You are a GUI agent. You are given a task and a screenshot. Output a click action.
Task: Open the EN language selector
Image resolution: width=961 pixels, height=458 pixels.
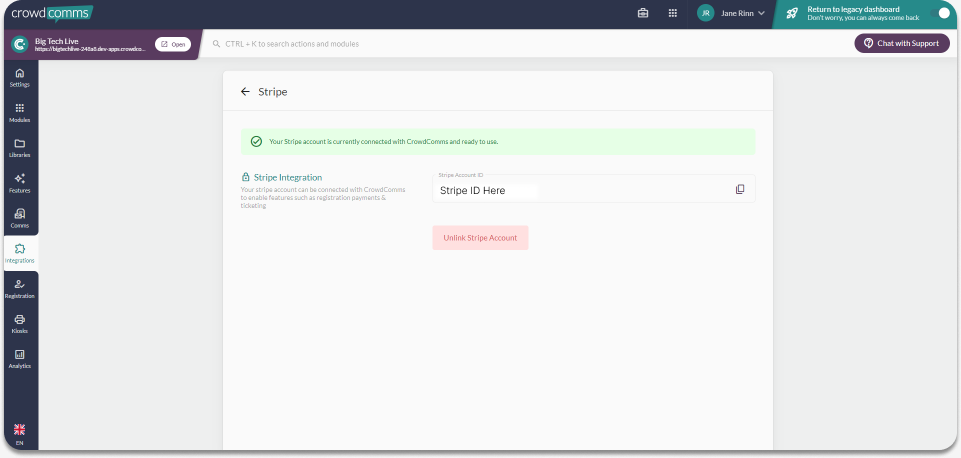(x=19, y=434)
